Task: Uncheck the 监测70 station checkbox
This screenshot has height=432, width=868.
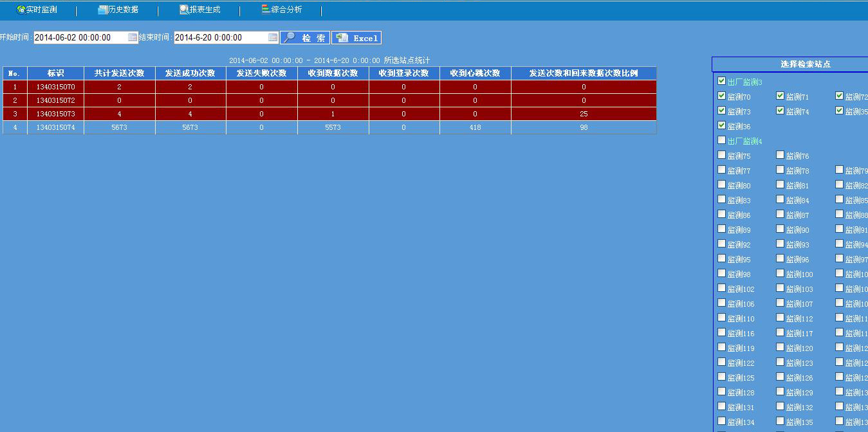Action: click(x=721, y=96)
